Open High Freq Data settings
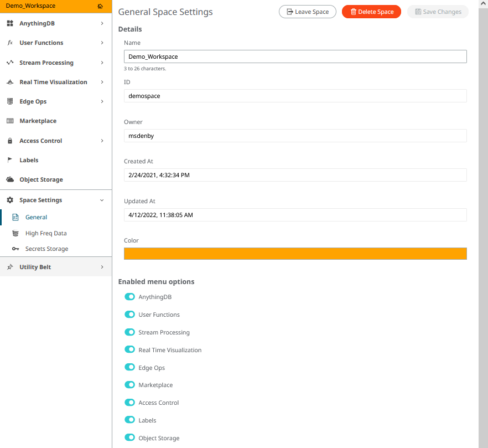The width and height of the screenshot is (488, 448). click(x=46, y=233)
